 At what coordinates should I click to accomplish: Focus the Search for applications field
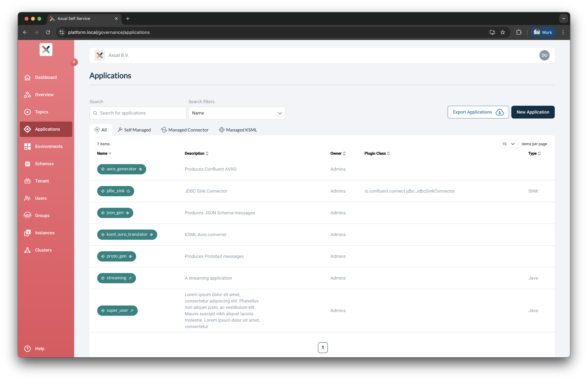tap(141, 113)
